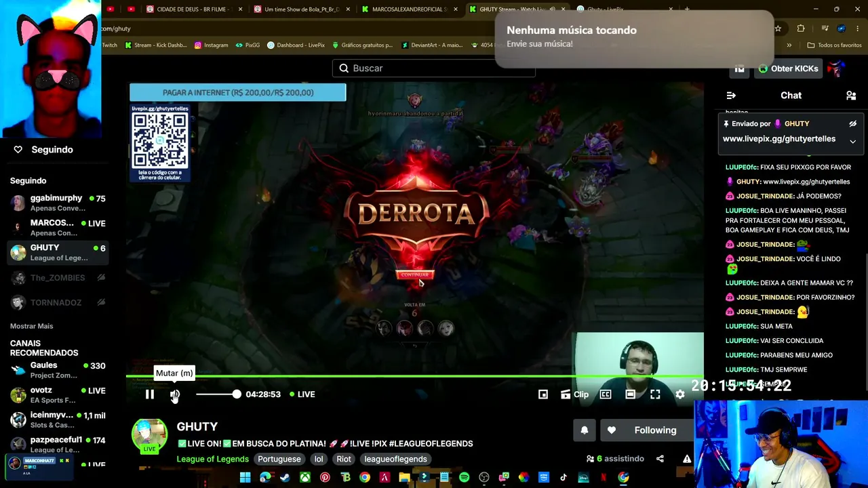Open TikTok from taskbar
The image size is (868, 488).
click(x=563, y=478)
